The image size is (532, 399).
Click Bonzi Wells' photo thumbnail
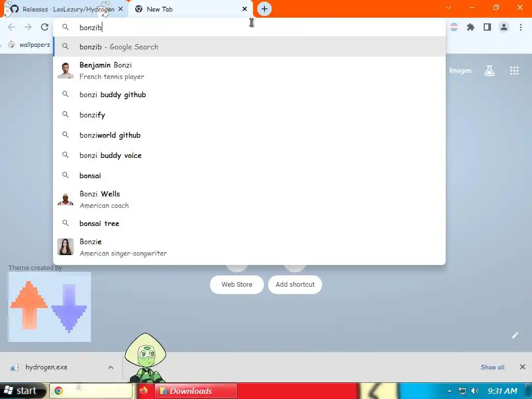tap(65, 199)
